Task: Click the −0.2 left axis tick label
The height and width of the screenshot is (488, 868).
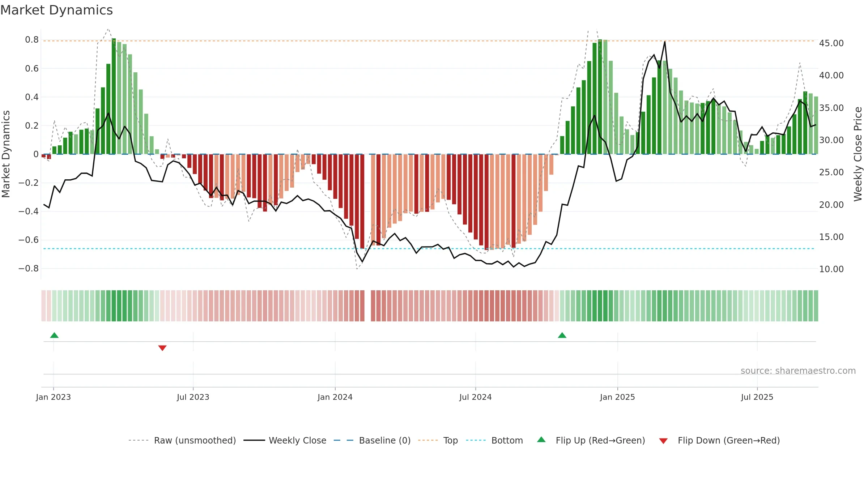Action: coord(29,183)
